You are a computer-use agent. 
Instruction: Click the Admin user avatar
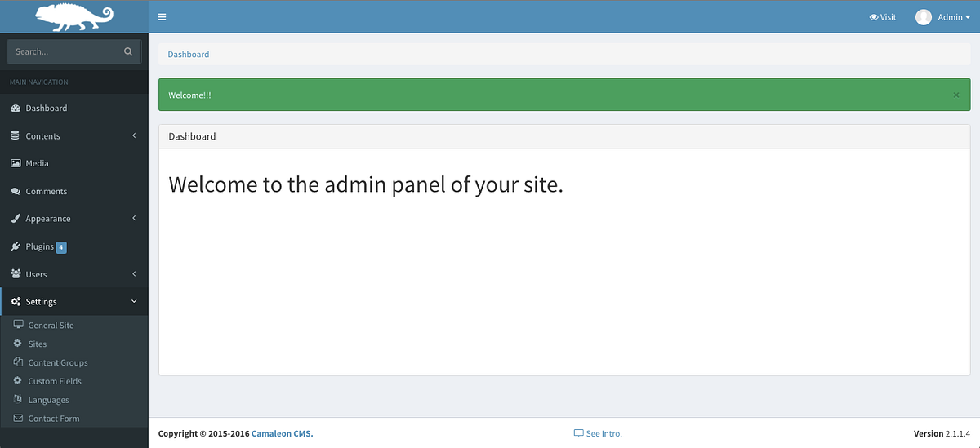924,17
